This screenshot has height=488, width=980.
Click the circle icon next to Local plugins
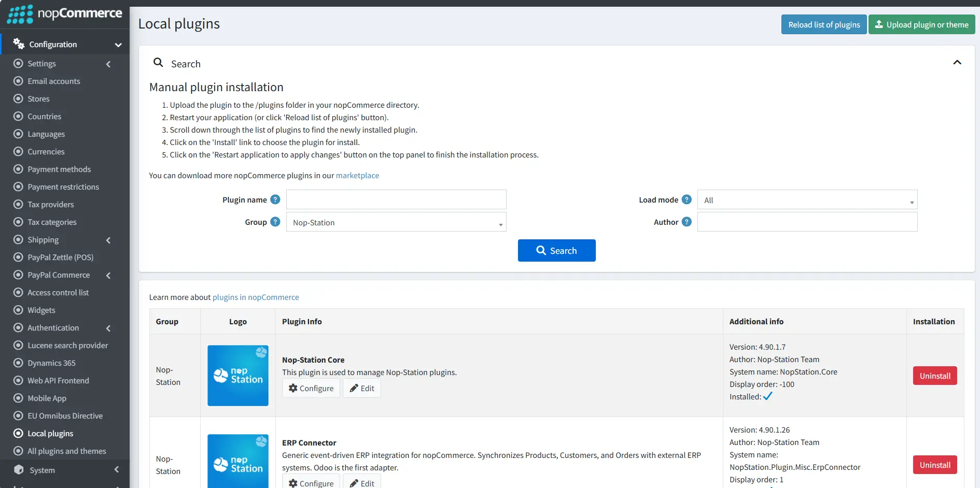(x=18, y=433)
